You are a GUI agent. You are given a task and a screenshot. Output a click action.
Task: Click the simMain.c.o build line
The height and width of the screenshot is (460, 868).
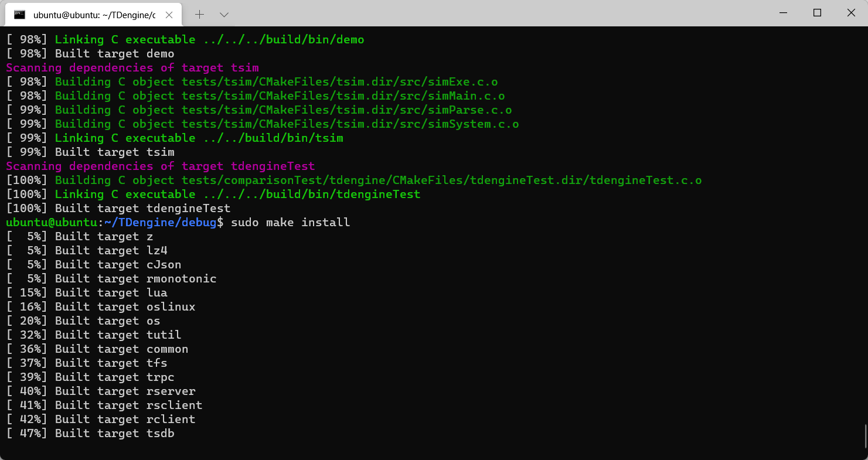(x=256, y=96)
